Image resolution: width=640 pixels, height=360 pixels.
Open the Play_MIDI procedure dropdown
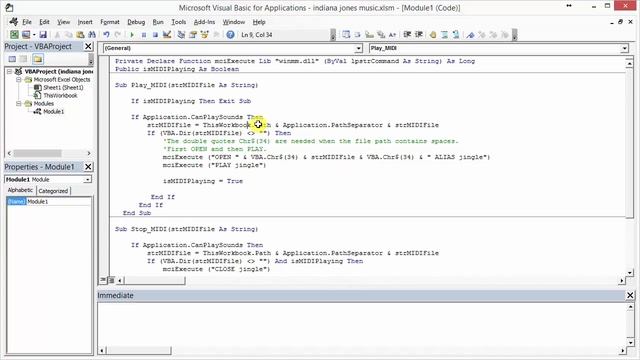tap(624, 48)
